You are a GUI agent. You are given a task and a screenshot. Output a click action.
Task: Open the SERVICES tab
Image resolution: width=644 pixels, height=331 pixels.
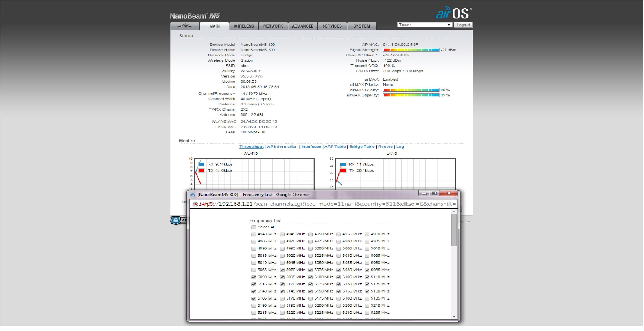(332, 26)
